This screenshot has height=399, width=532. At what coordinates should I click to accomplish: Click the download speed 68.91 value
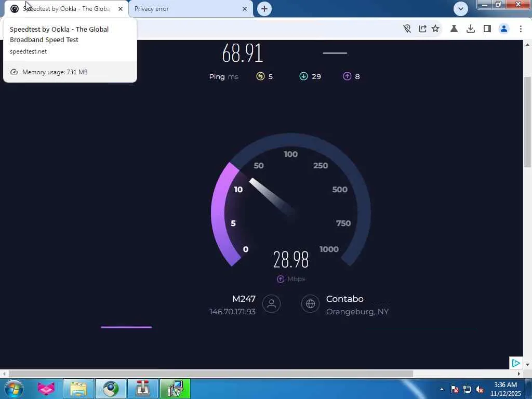point(243,53)
